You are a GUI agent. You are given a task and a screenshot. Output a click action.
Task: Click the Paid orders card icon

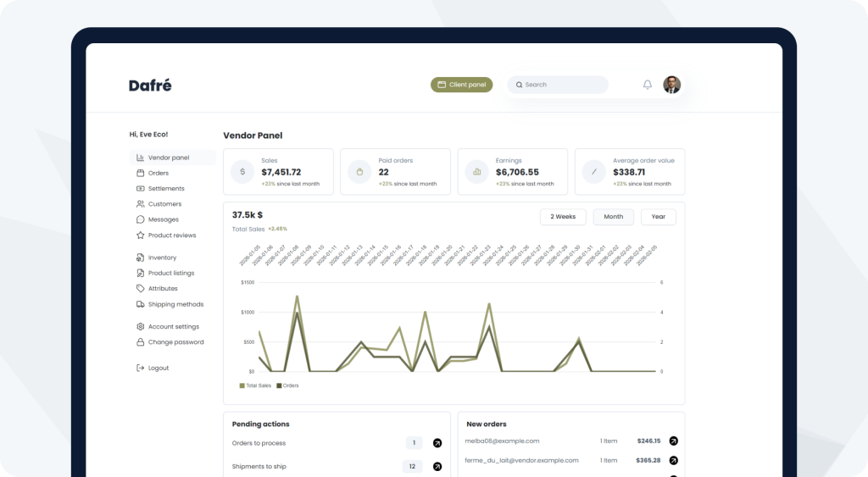[x=359, y=172]
